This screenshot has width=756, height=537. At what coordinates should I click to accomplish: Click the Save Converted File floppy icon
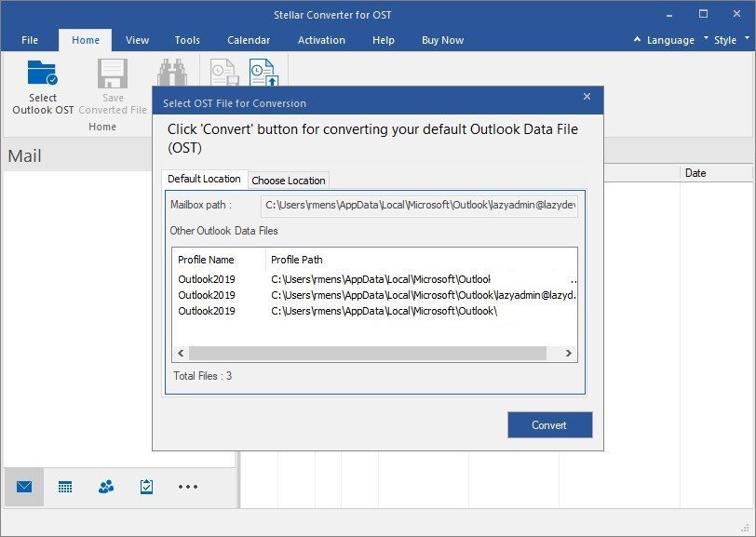click(x=113, y=74)
